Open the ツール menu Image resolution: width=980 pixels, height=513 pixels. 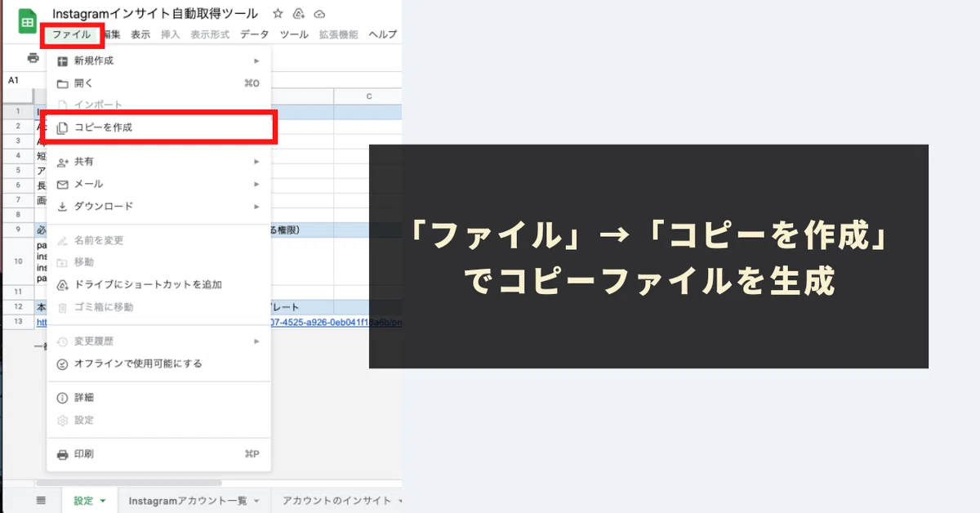[x=294, y=34]
